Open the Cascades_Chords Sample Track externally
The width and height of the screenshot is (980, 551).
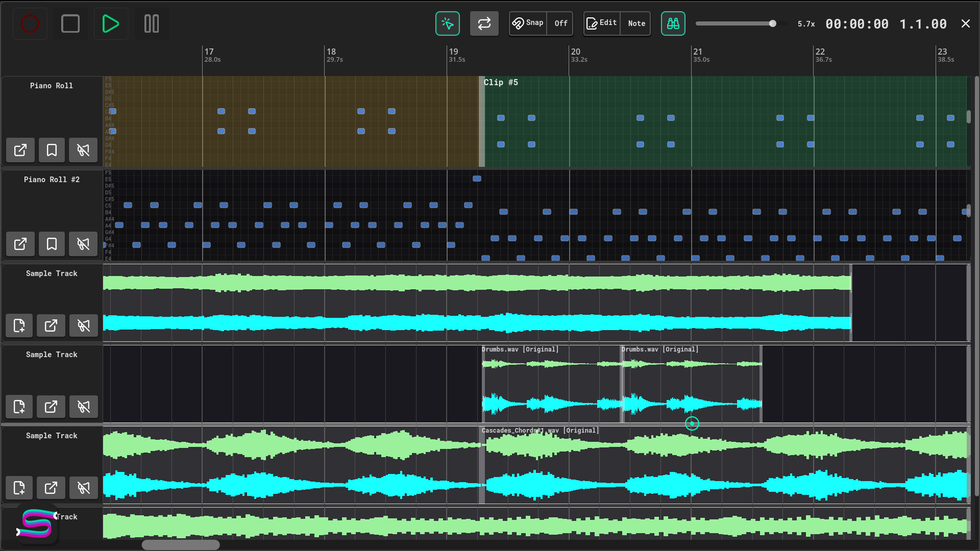tap(51, 488)
